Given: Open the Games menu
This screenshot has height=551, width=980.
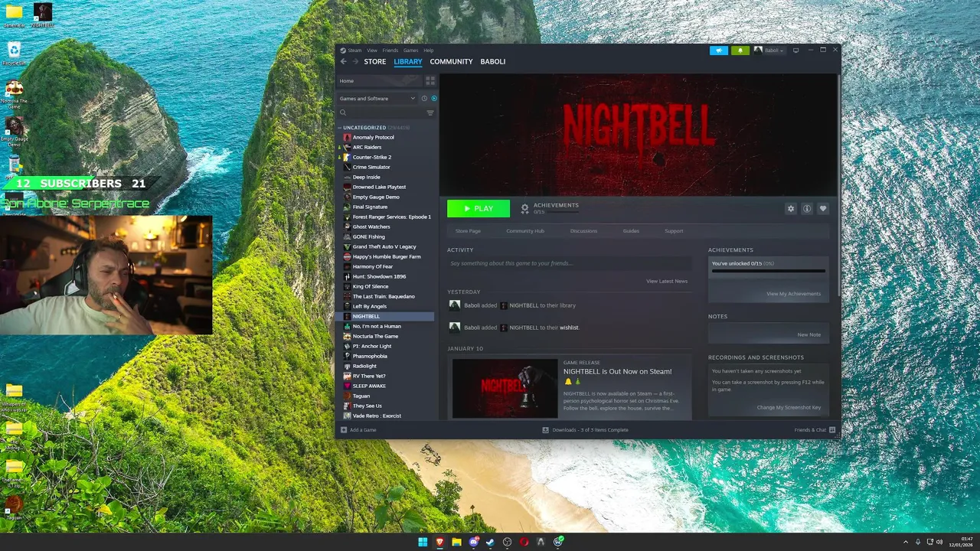Looking at the screenshot, I should tap(411, 51).
